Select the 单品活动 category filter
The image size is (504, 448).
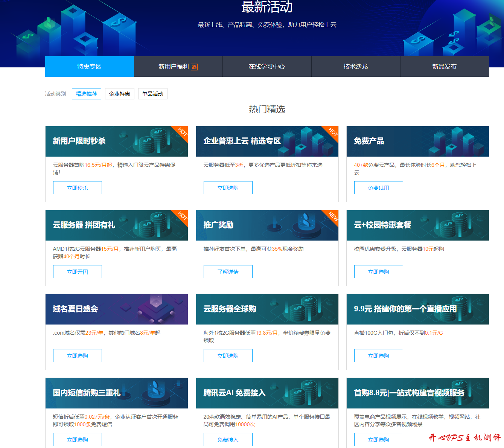153,94
